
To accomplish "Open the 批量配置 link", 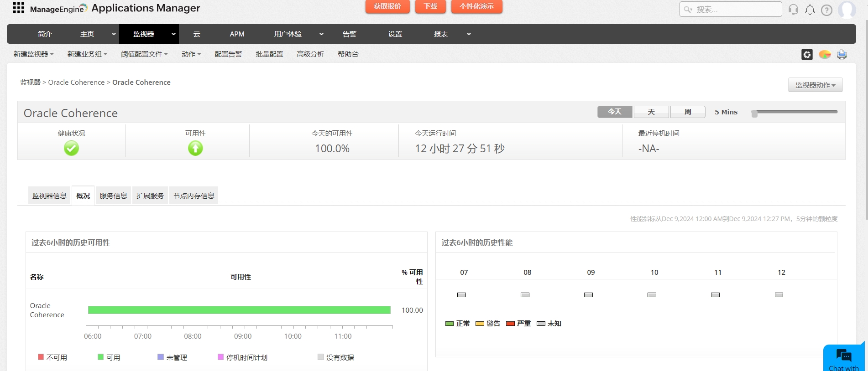I will point(269,54).
